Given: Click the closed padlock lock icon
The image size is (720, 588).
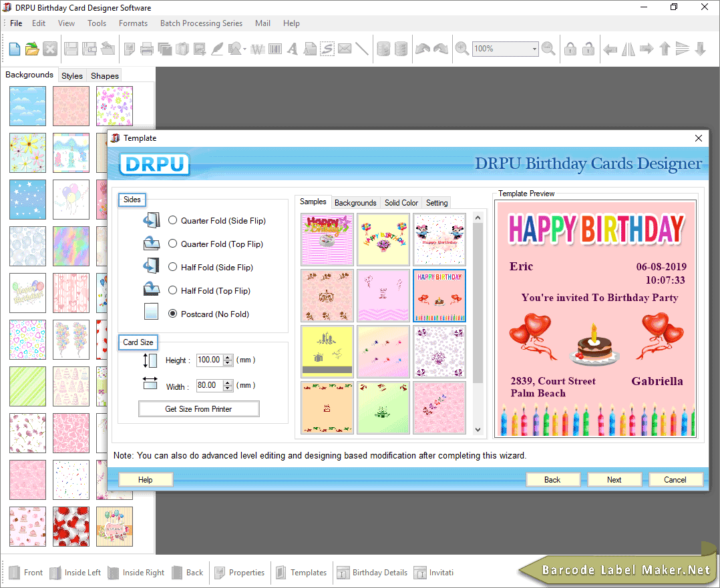Looking at the screenshot, I should 570,49.
